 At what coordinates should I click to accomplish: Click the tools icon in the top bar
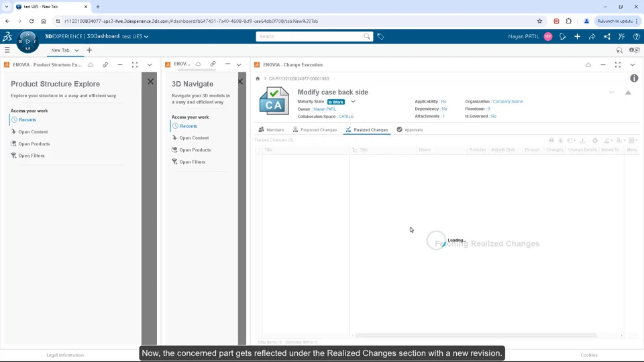click(x=622, y=36)
